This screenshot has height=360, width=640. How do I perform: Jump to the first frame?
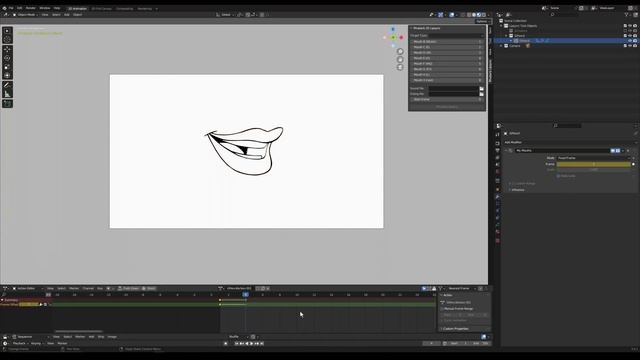click(x=237, y=344)
